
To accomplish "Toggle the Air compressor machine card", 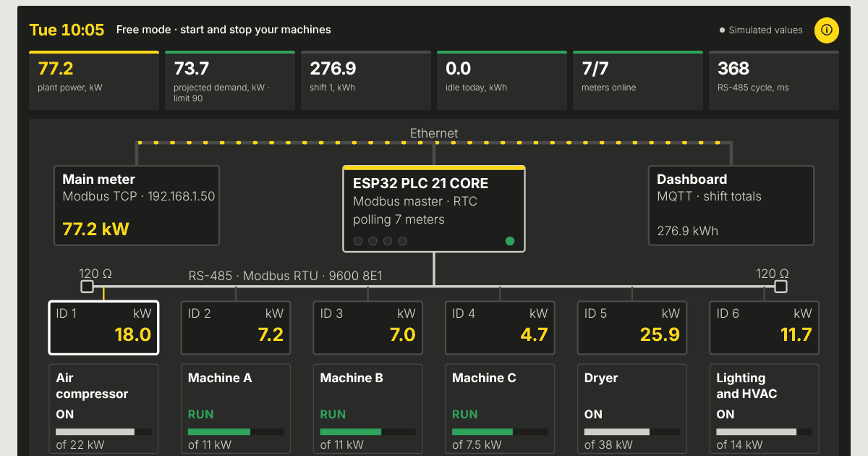I will coord(103,410).
